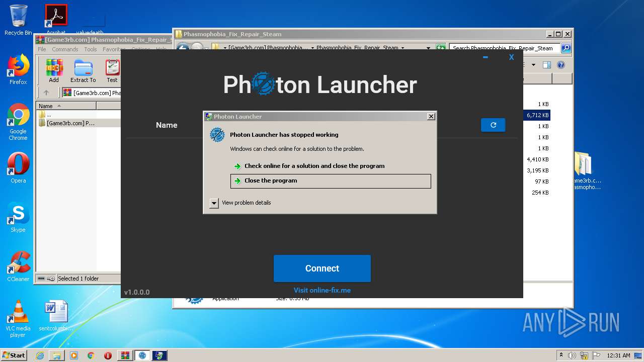This screenshot has width=644, height=362.
Task: Open Windows Explorer taskbar icon
Action: pyautogui.click(x=57, y=355)
